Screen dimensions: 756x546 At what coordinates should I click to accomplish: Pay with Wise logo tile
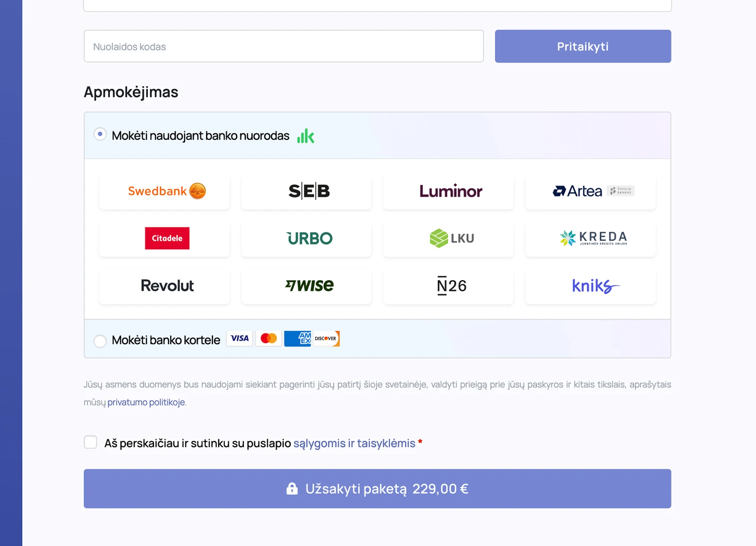(x=306, y=286)
